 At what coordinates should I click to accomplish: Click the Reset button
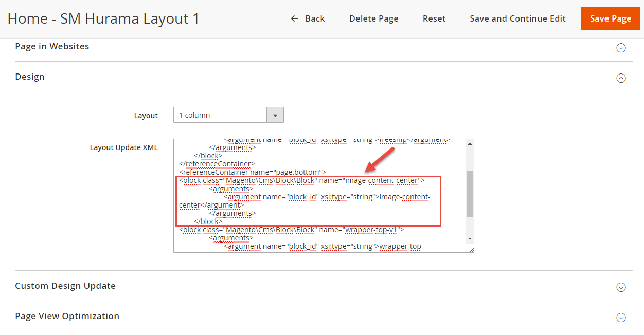click(x=434, y=18)
